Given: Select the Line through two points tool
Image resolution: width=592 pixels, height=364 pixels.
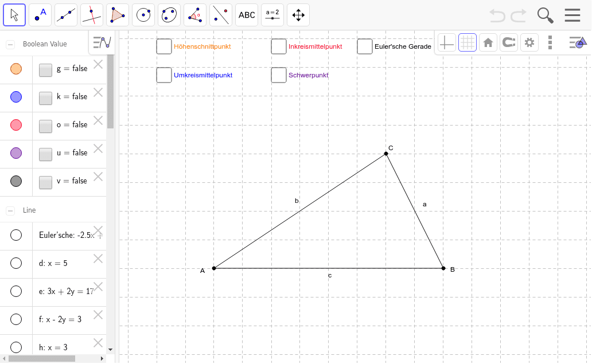Looking at the screenshot, I should (66, 15).
